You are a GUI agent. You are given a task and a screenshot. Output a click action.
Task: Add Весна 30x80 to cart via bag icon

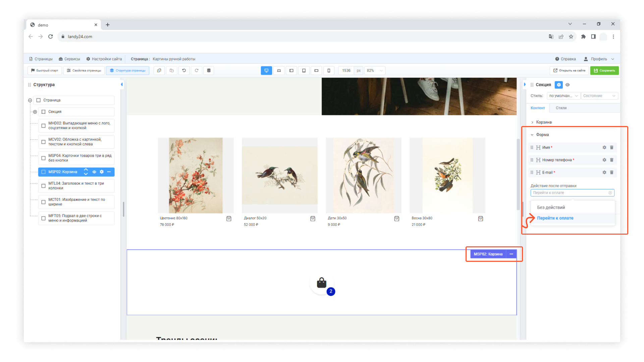coord(481,219)
